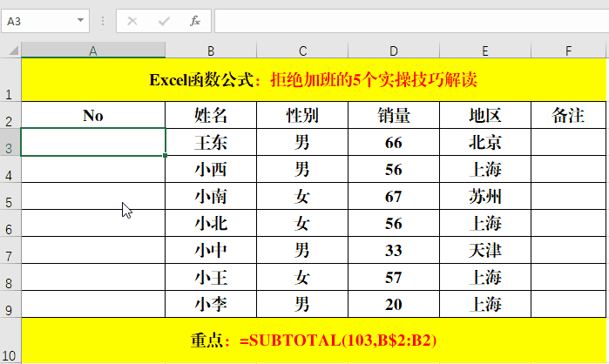The height and width of the screenshot is (364, 609).
Task: Click the '备注' header cell
Action: point(569,115)
